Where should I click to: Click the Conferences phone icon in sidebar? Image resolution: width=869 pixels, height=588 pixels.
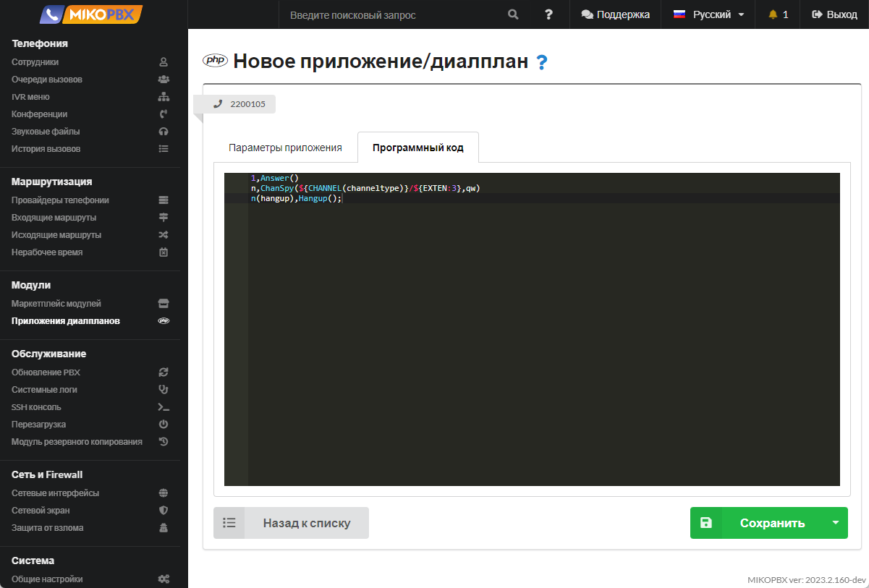tap(164, 114)
